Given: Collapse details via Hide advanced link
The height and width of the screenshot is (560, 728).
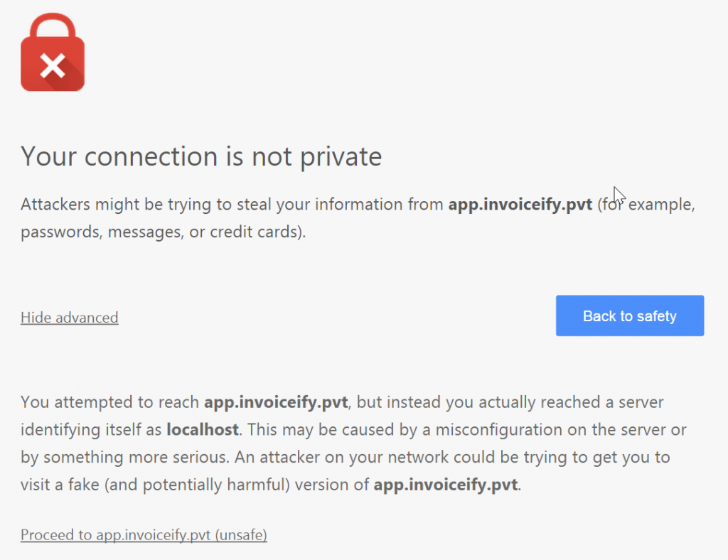Looking at the screenshot, I should point(70,318).
